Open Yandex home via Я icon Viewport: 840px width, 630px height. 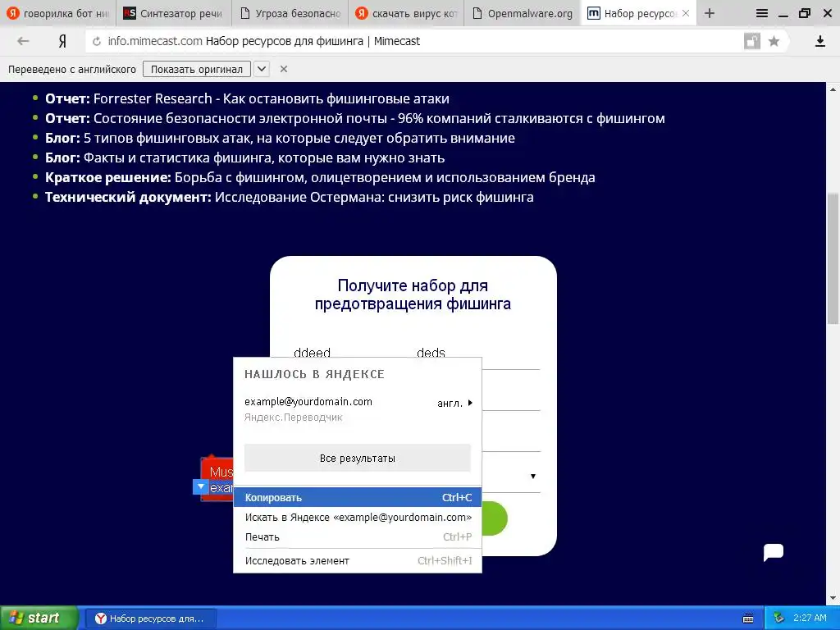point(62,41)
